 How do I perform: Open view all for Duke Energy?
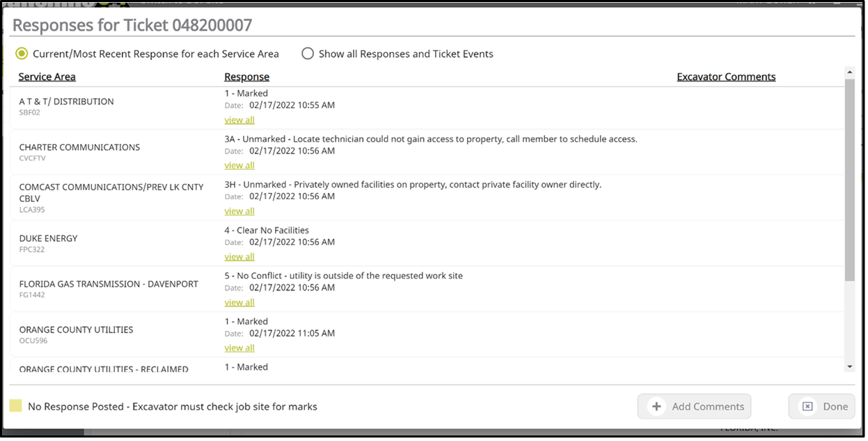click(x=239, y=256)
